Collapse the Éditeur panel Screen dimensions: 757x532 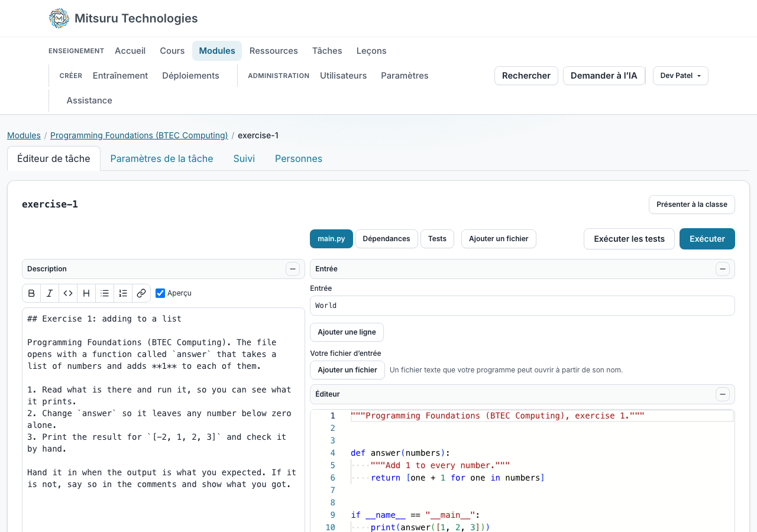[723, 394]
